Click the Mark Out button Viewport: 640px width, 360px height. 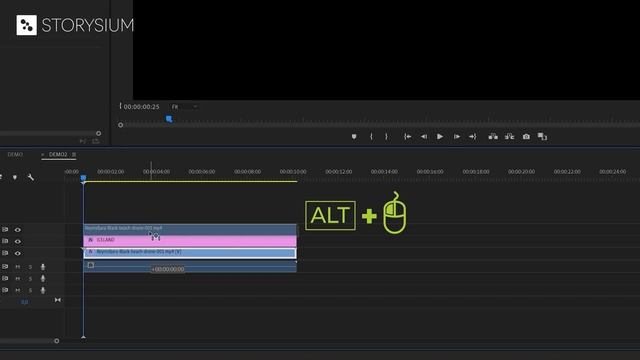(x=386, y=137)
